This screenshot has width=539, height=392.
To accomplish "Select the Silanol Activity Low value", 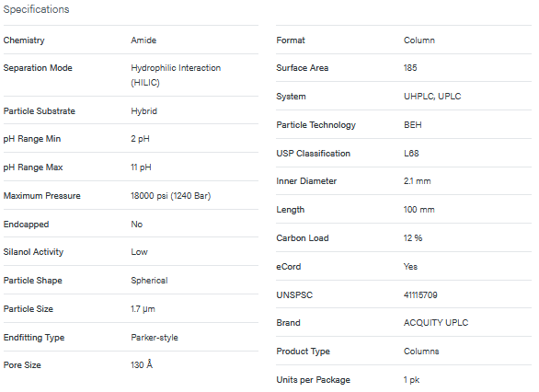I will click(x=139, y=252).
